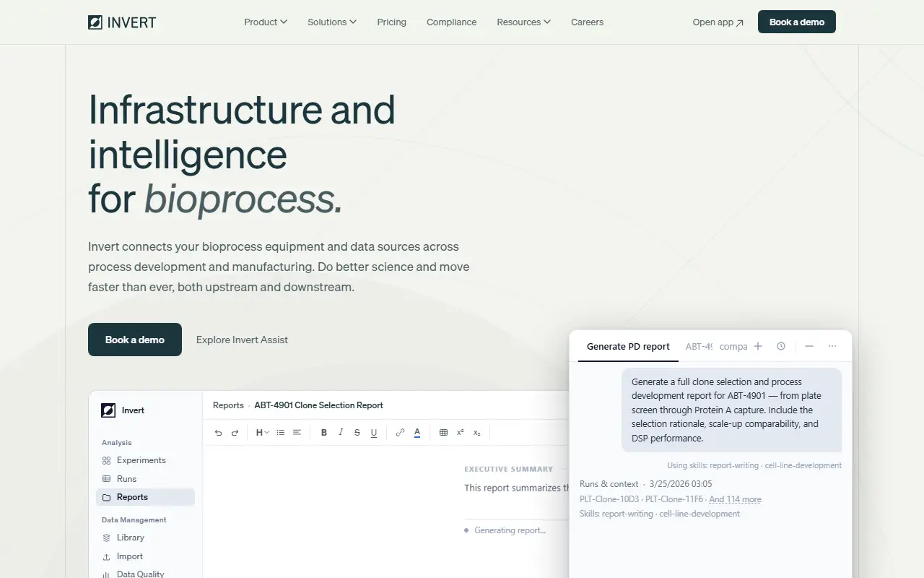The image size is (924, 578).
Task: Open the text alignment option in the toolbar
Action: (x=297, y=433)
